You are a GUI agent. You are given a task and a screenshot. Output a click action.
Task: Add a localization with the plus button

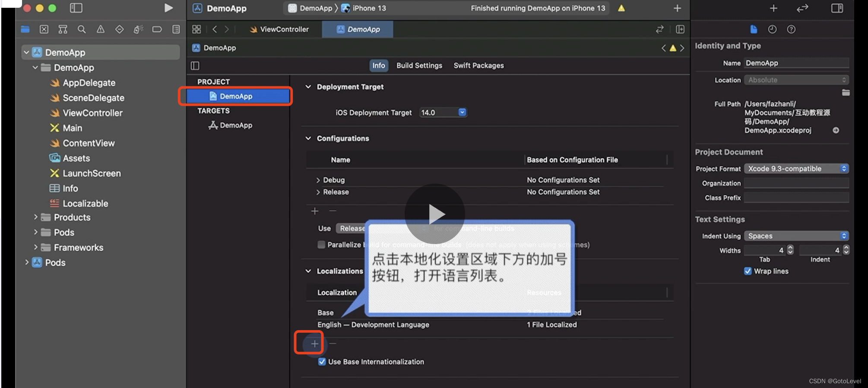pos(314,344)
